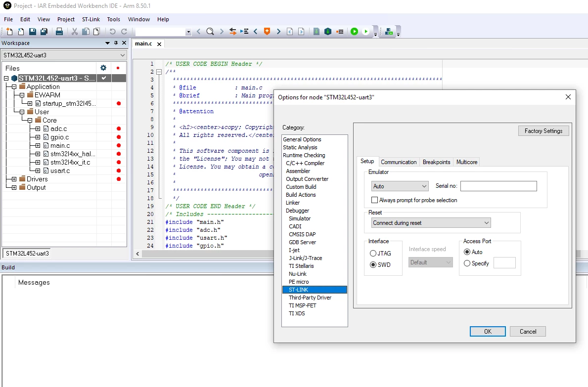Viewport: 588px width, 387px height.
Task: Click the Open file toolbar icon
Action: tap(21, 32)
